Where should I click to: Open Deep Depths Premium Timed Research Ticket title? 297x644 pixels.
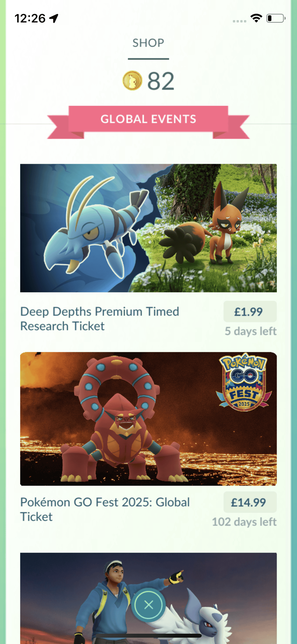(100, 319)
